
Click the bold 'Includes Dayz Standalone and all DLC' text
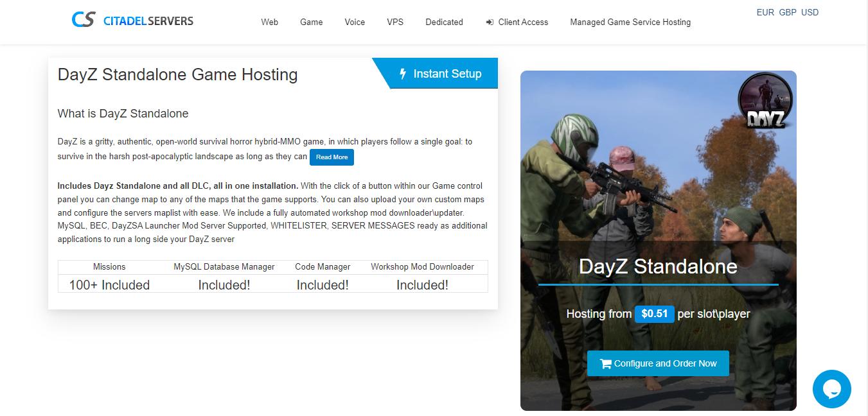pos(178,186)
